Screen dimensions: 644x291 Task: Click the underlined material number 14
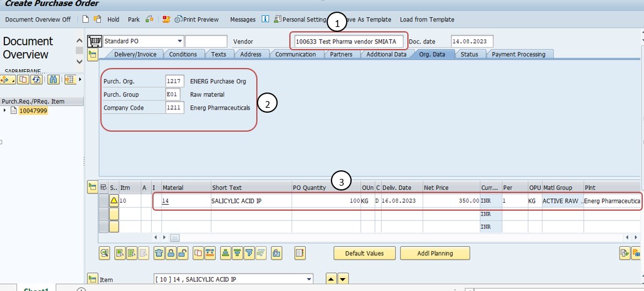coord(165,201)
